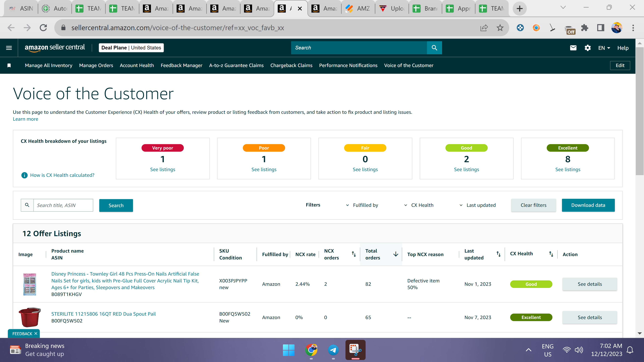644x362 pixels.
Task: Show hidden icons in system tray
Action: [x=528, y=350]
